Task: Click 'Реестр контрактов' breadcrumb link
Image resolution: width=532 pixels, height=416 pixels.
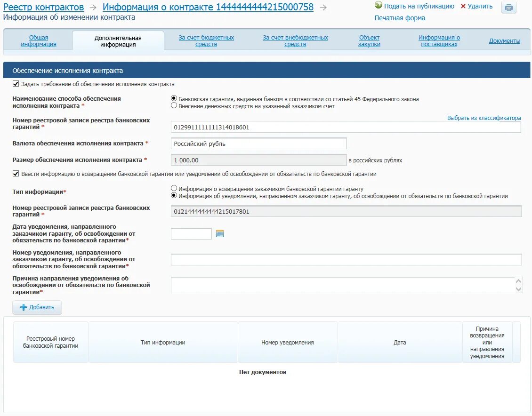Action: coord(43,7)
